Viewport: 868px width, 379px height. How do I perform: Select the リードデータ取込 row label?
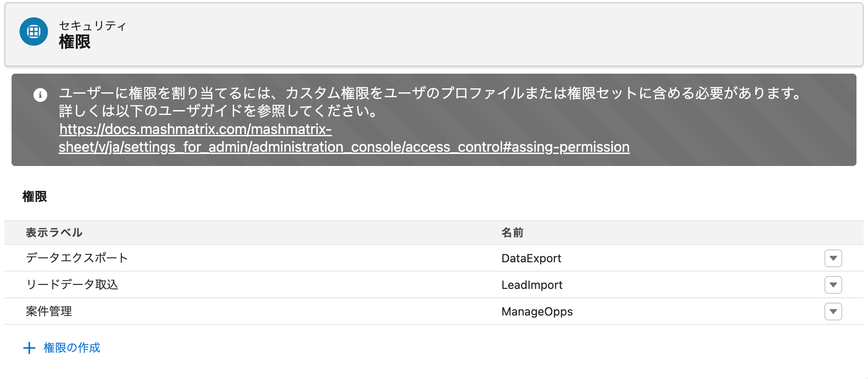point(72,284)
